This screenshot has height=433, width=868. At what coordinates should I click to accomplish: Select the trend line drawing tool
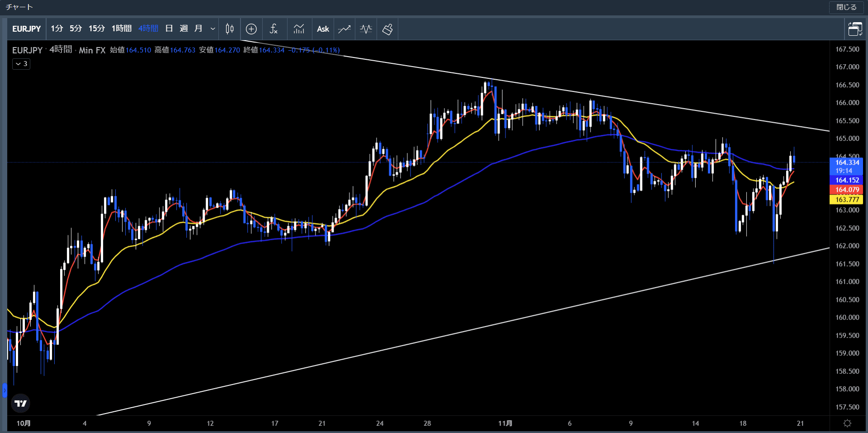point(344,29)
